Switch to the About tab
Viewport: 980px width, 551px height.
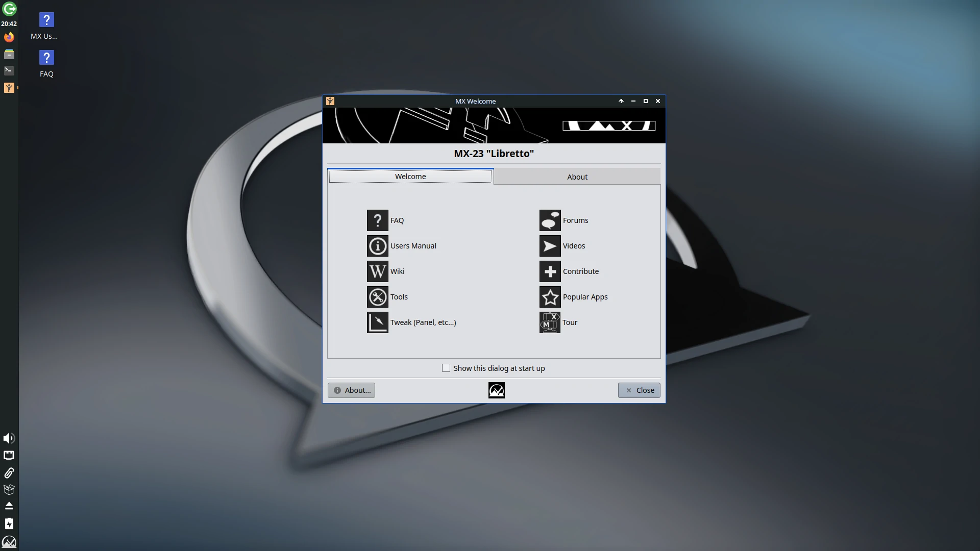(577, 177)
